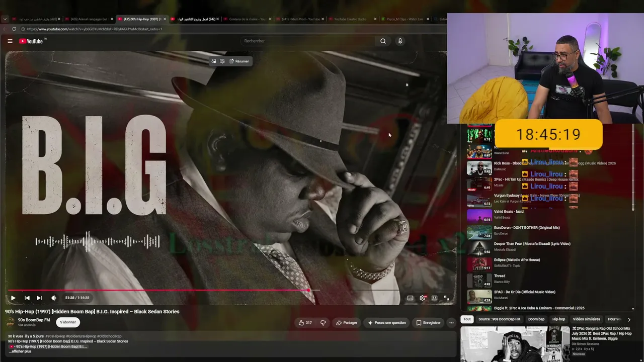
Task: Click the video title text under player
Action: [x=92, y=312]
